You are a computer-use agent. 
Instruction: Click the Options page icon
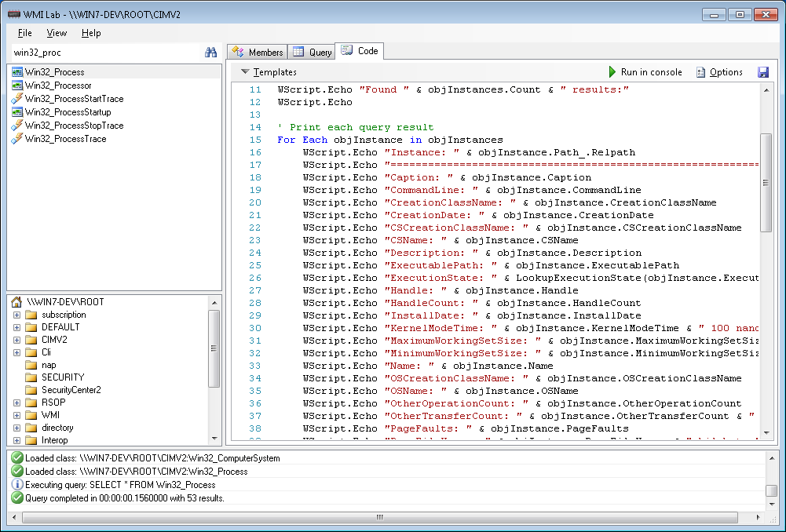pos(700,72)
